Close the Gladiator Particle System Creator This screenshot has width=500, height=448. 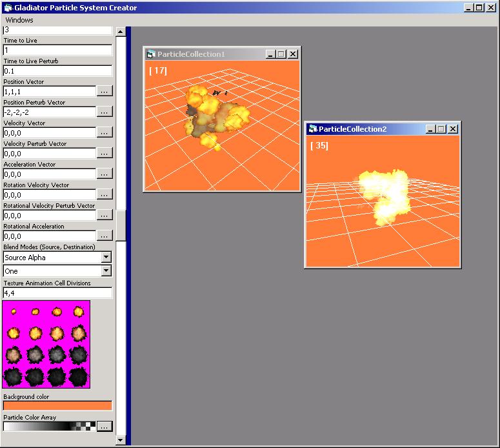click(x=491, y=8)
